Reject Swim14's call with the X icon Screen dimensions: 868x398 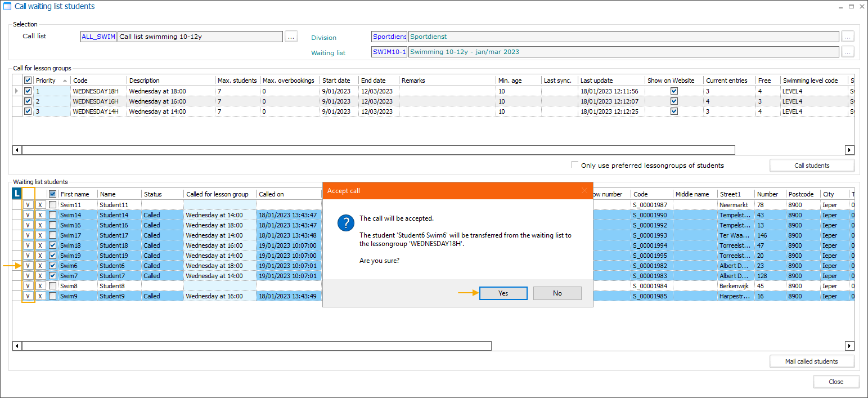point(40,215)
